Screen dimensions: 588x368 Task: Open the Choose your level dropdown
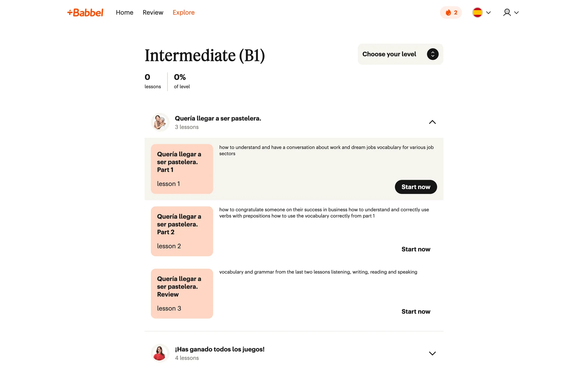point(389,54)
